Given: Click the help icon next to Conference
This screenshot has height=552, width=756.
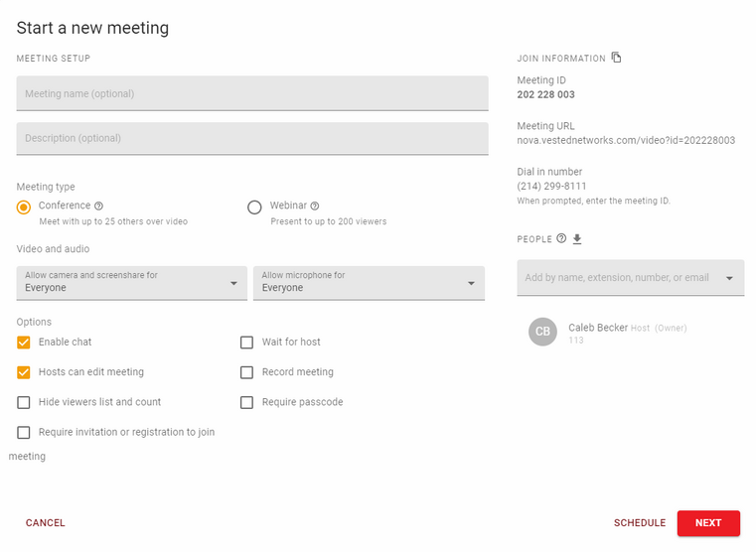Looking at the screenshot, I should pos(98,207).
